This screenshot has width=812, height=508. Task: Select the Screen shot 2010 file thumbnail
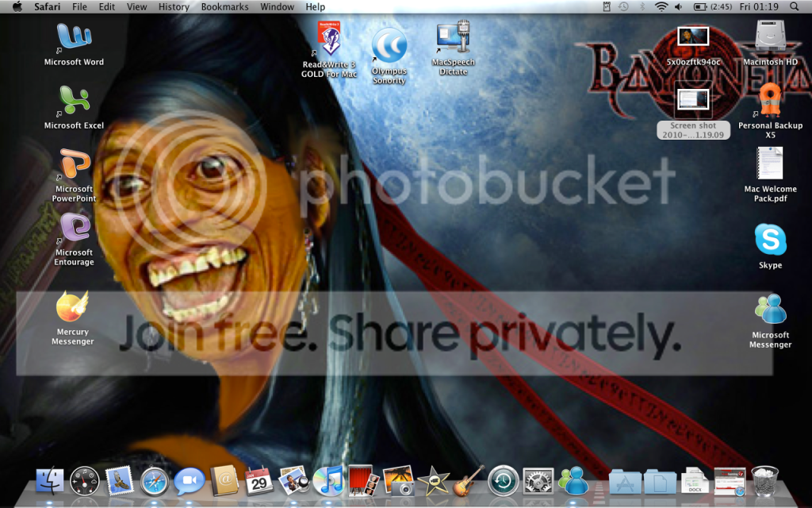(x=693, y=99)
